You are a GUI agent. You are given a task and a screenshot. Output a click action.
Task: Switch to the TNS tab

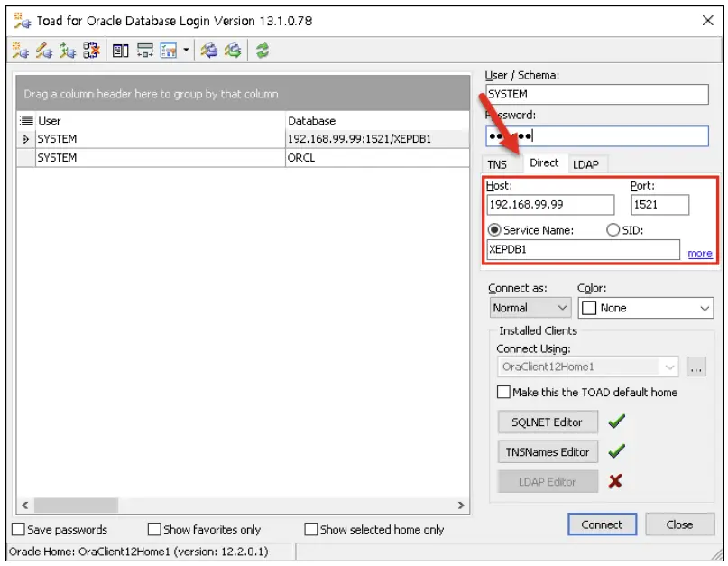click(x=497, y=164)
